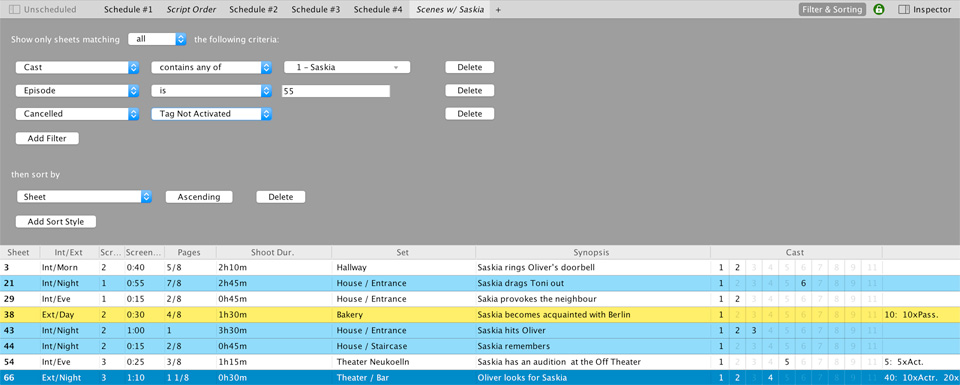Delete the Episode filter row
Image resolution: width=960 pixels, height=385 pixels.
click(470, 91)
